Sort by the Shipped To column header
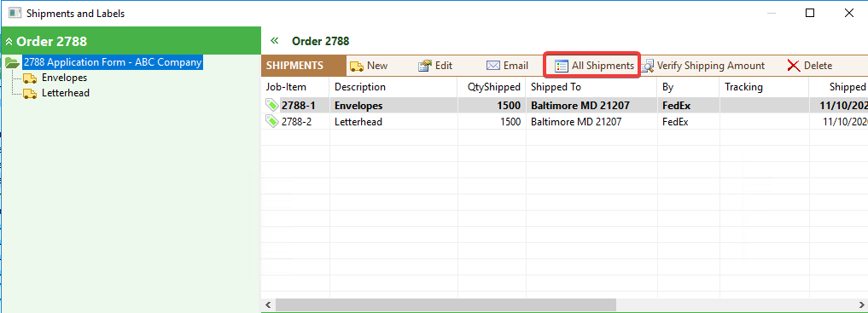Image resolution: width=868 pixels, height=313 pixels. [591, 87]
